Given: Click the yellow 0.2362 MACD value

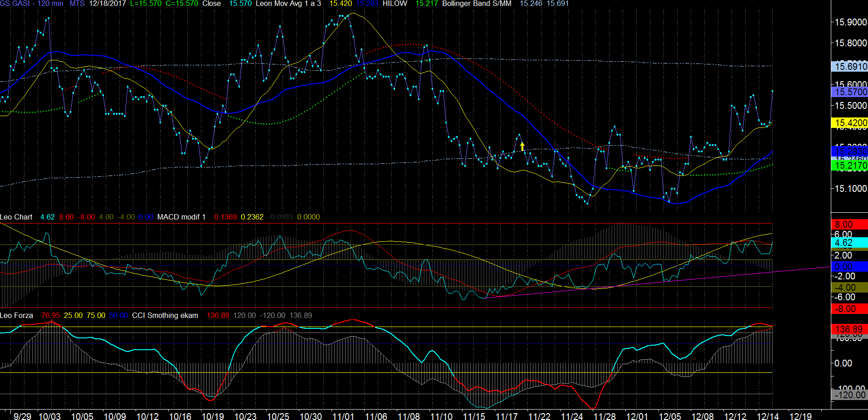Looking at the screenshot, I should point(252,217).
